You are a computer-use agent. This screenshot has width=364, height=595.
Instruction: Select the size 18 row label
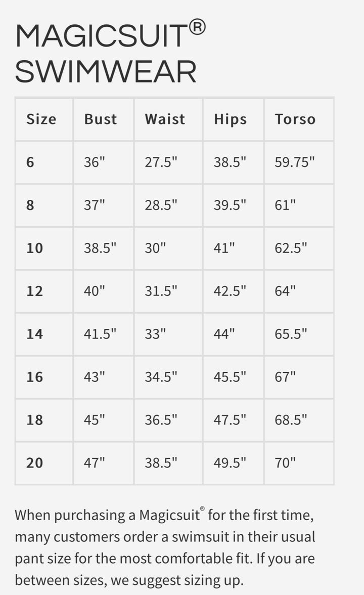[35, 420]
